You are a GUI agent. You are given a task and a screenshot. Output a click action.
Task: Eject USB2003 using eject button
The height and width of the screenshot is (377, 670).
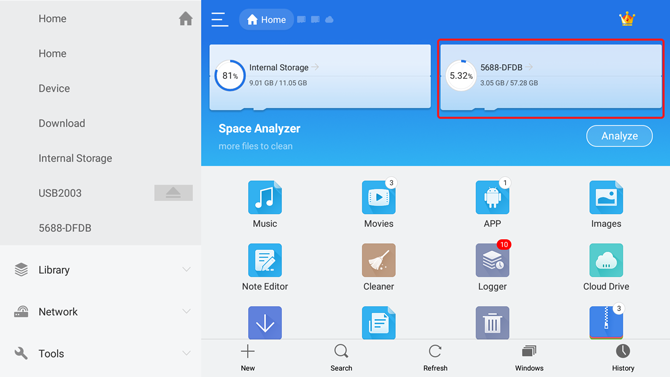[x=173, y=193]
